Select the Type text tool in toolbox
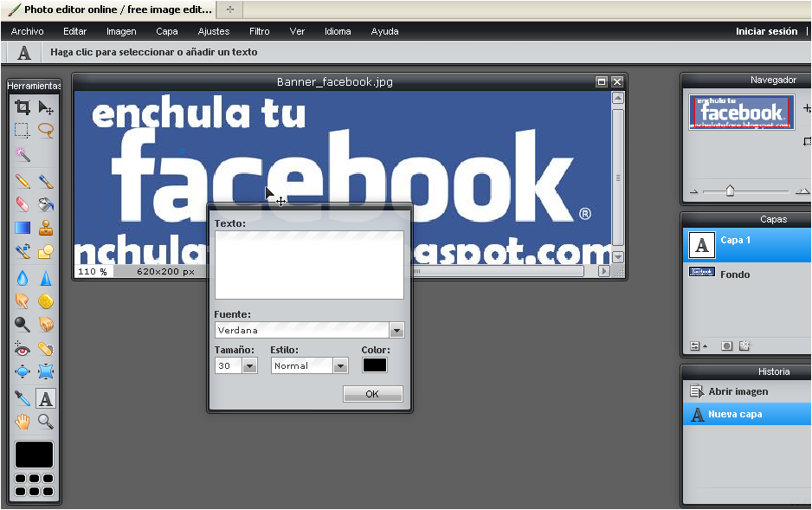812x510 pixels. point(46,398)
